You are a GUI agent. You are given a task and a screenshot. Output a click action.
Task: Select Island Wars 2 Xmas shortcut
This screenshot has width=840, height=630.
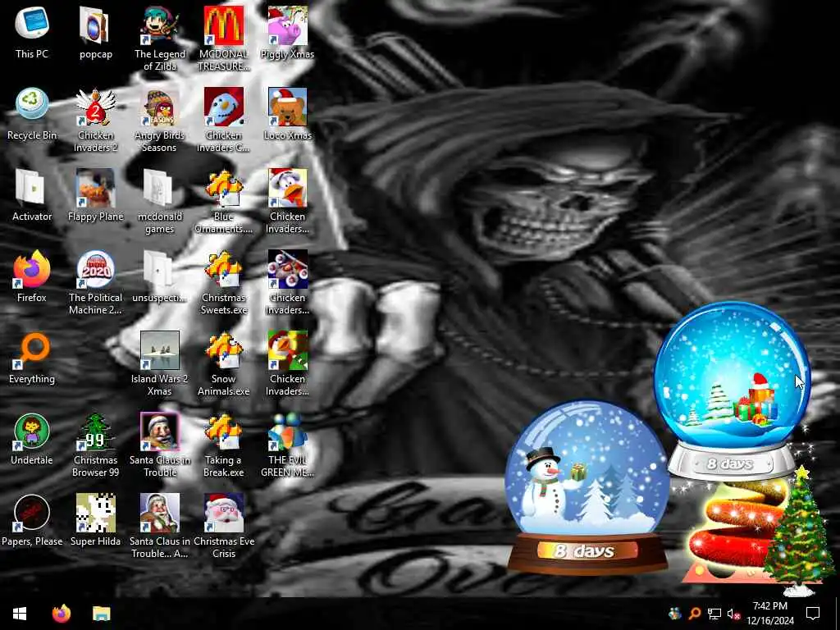(160, 364)
